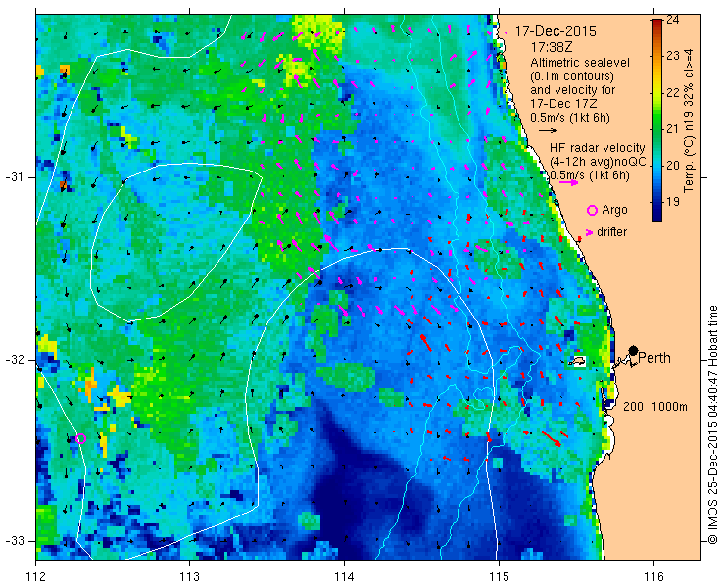This screenshot has height=588, width=725.
Task: Click the cyan 200 1000m depth line sample
Action: coord(637,417)
